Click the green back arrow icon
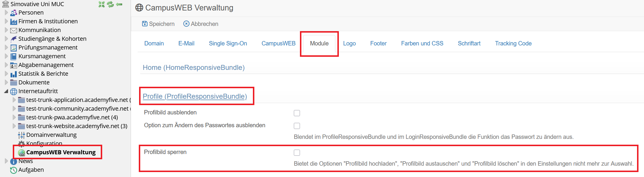The width and height of the screenshot is (644, 177). [x=119, y=4]
